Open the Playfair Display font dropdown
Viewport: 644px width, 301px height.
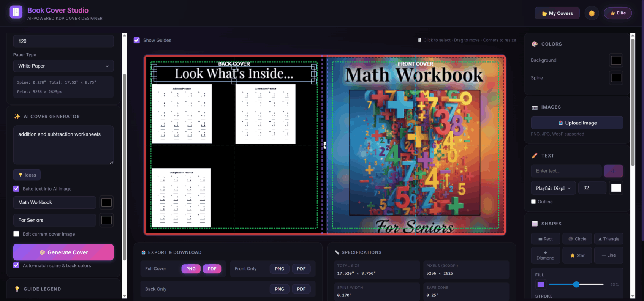point(553,188)
